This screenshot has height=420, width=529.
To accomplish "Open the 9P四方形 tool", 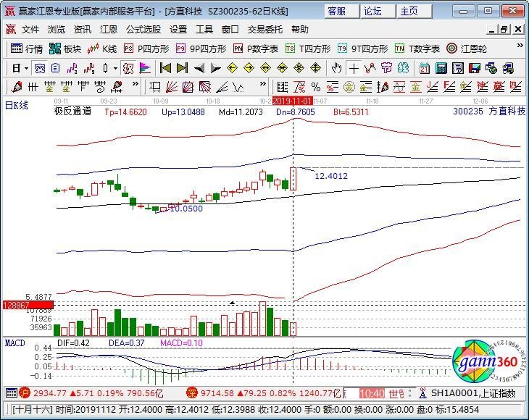I will click(201, 49).
